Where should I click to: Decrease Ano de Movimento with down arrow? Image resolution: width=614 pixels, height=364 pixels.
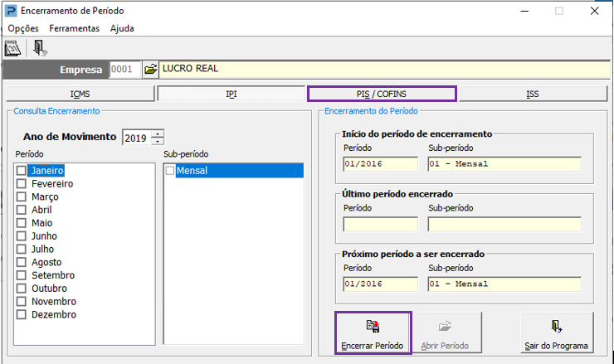point(158,141)
